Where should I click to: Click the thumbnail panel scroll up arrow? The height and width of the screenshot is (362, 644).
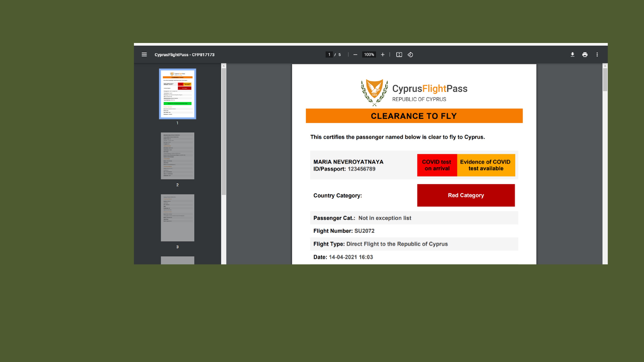224,66
